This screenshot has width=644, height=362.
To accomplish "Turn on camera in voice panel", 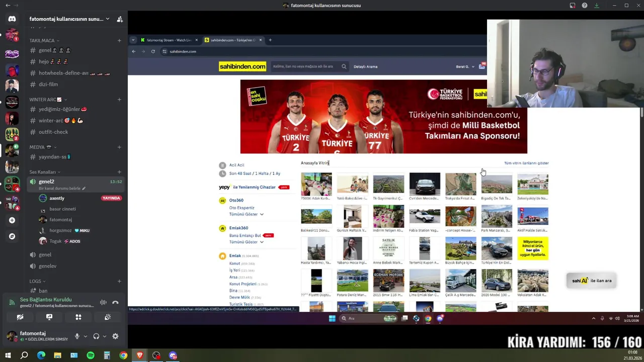I will tap(20, 317).
